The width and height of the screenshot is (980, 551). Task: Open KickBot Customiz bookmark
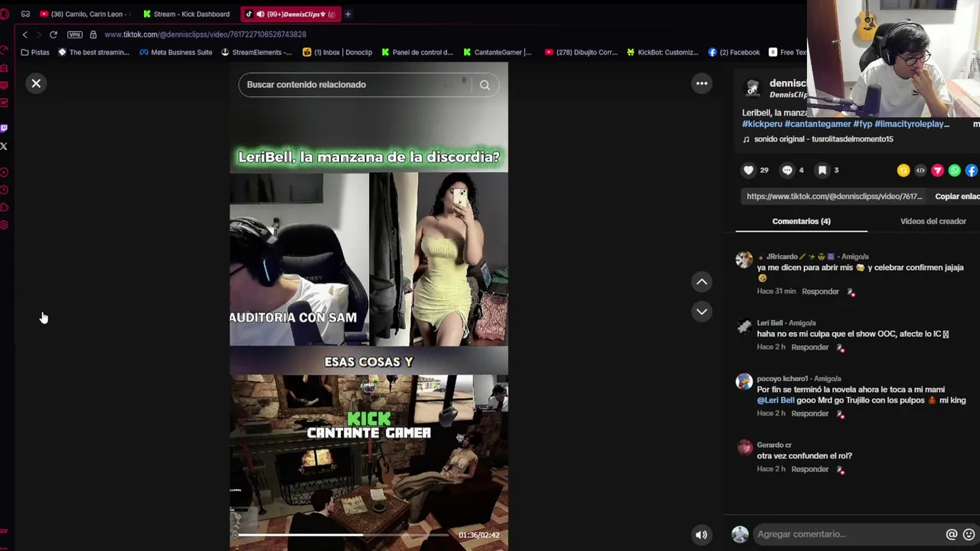662,52
